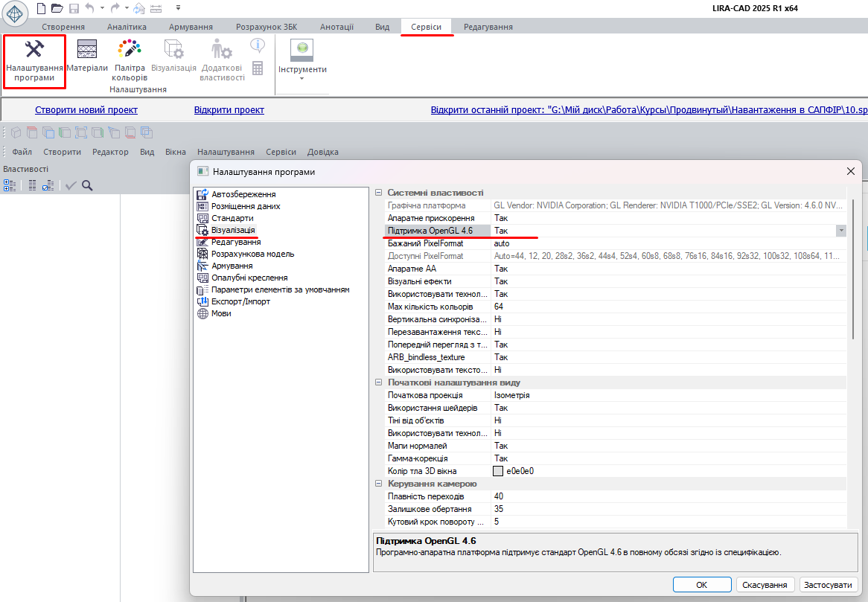
Task: Open the Палітра кольорів tool
Action: [130, 60]
